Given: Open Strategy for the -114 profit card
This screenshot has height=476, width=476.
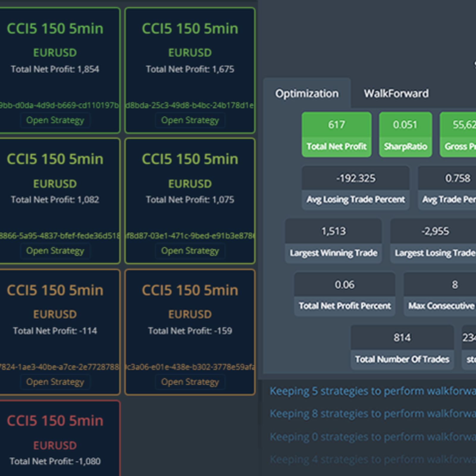Looking at the screenshot, I should [55, 382].
